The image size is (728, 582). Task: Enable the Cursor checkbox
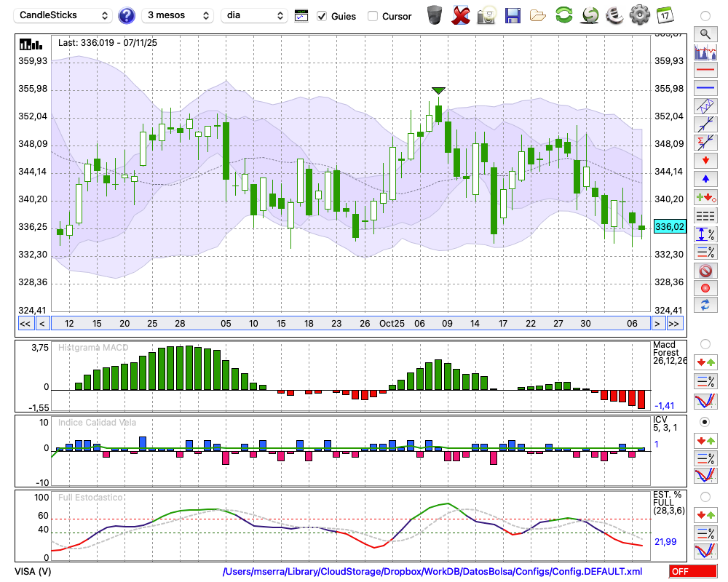(373, 16)
